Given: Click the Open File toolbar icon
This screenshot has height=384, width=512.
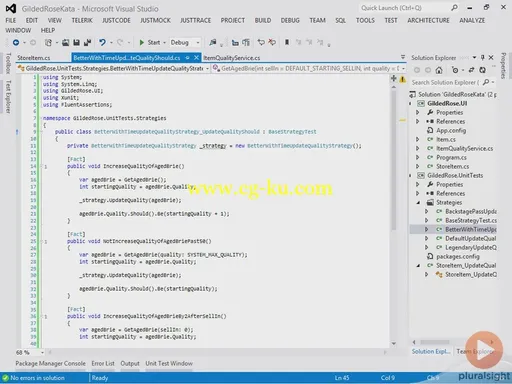Looking at the screenshot, I should 66,42.
